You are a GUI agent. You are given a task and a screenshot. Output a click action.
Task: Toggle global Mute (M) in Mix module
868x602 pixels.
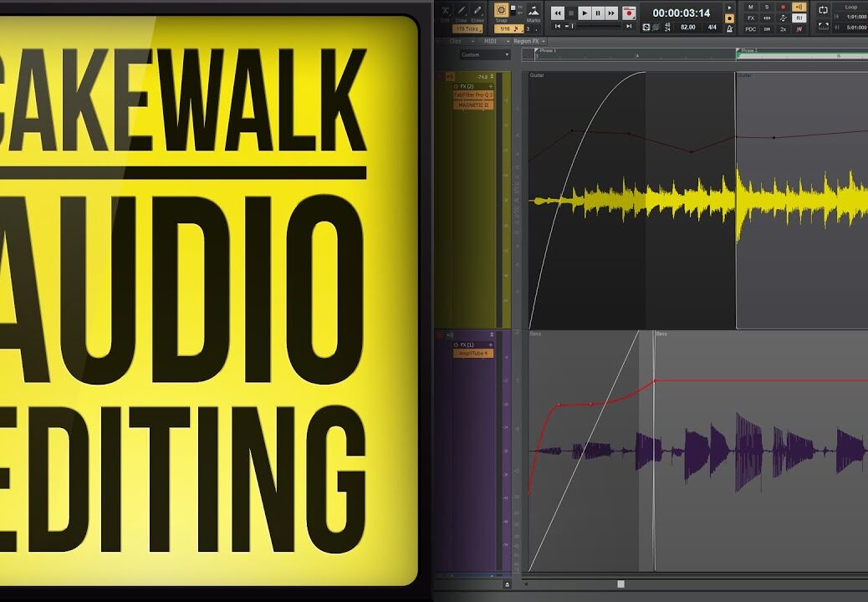pyautogui.click(x=751, y=8)
